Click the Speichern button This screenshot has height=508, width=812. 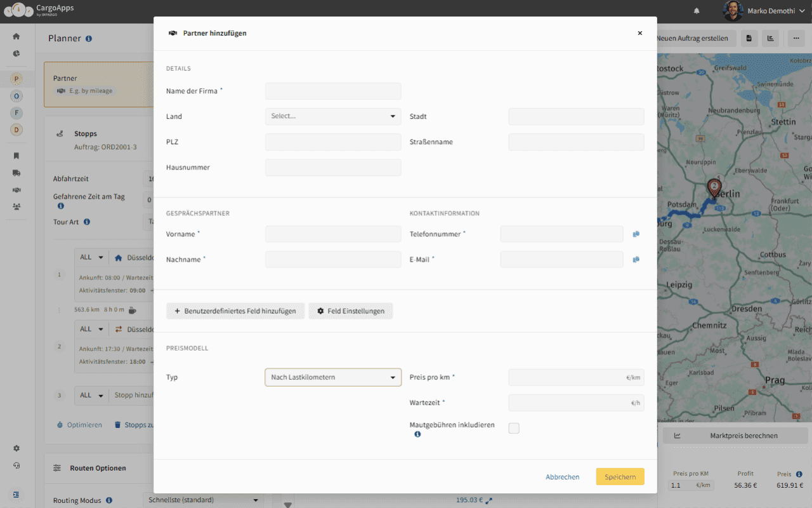[620, 477]
